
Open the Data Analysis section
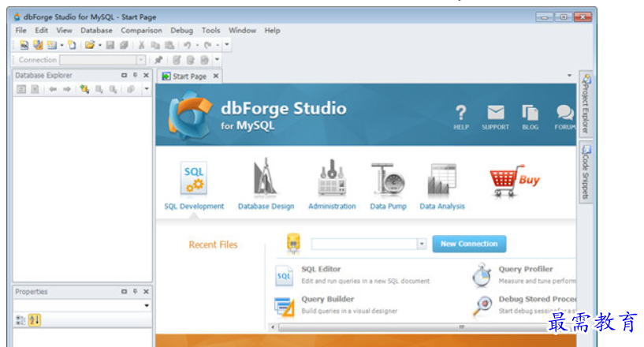click(442, 186)
